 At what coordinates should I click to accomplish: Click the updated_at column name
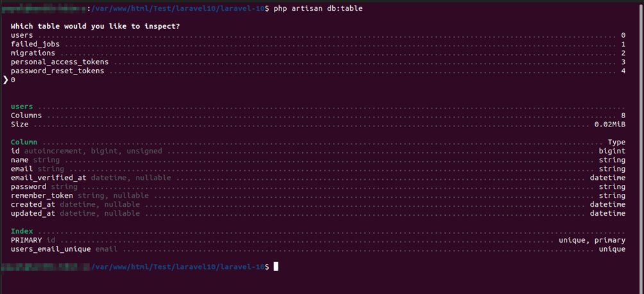(x=33, y=213)
